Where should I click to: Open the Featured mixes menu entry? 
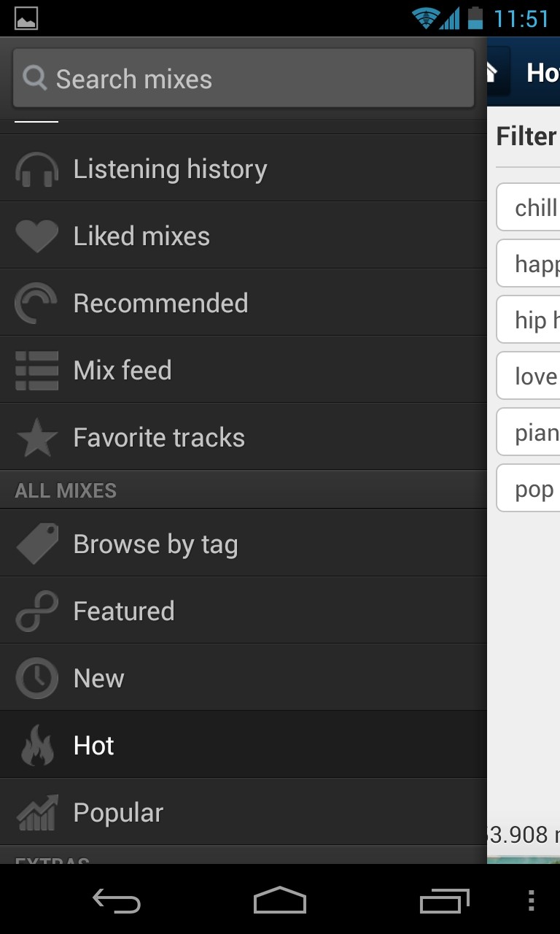tap(243, 611)
